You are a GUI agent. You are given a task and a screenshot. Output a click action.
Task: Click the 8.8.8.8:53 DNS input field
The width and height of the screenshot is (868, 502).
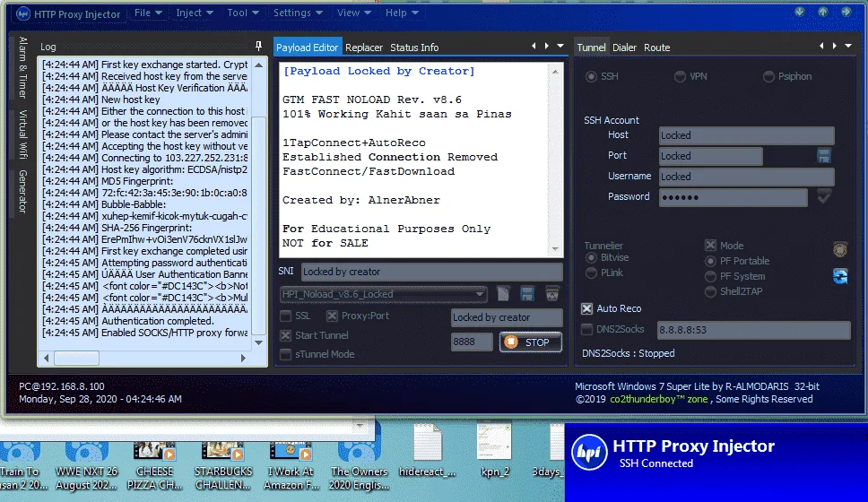coord(753,330)
